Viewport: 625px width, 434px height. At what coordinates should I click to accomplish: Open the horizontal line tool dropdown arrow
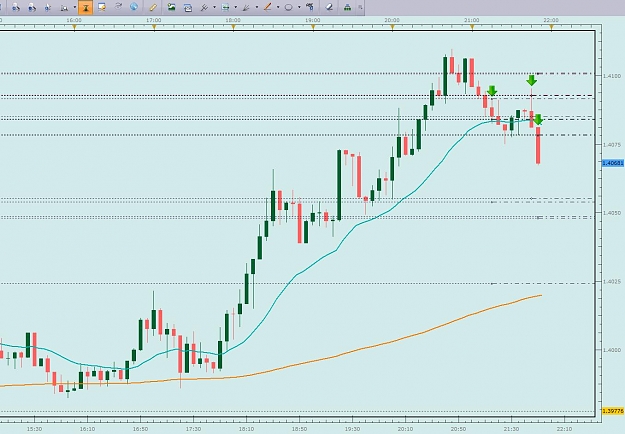[236, 7]
